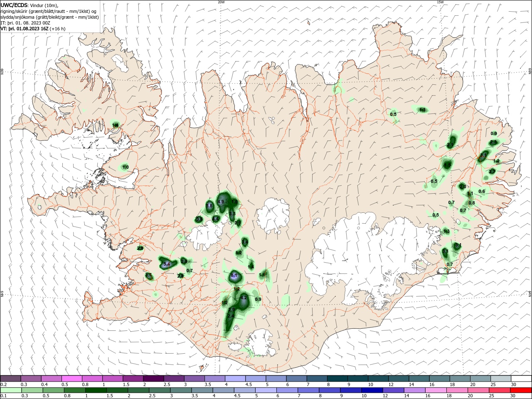Select the 5.4 precipitation value
532x399 pixels.
click(167, 264)
